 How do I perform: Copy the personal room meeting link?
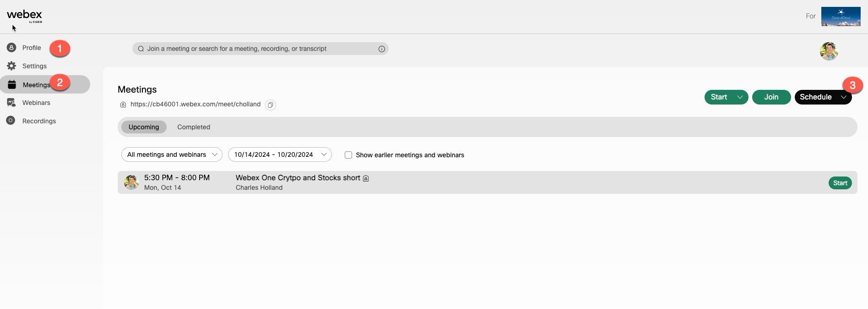[271, 105]
